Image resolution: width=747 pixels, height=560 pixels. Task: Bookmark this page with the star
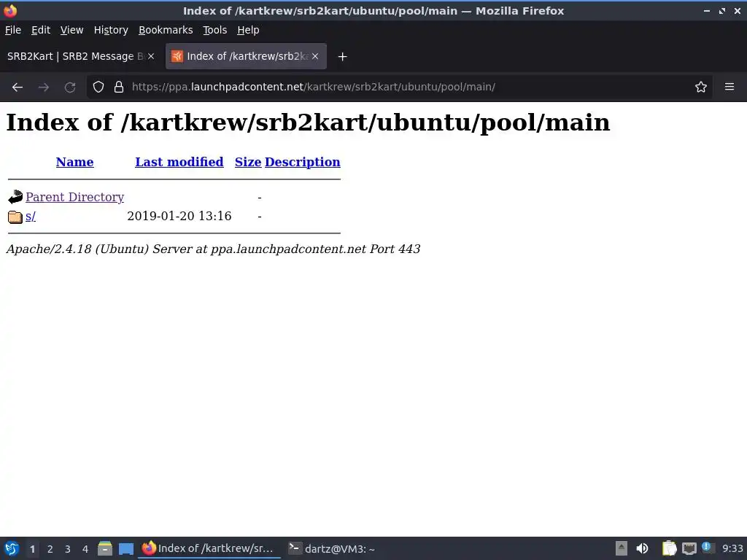701,87
